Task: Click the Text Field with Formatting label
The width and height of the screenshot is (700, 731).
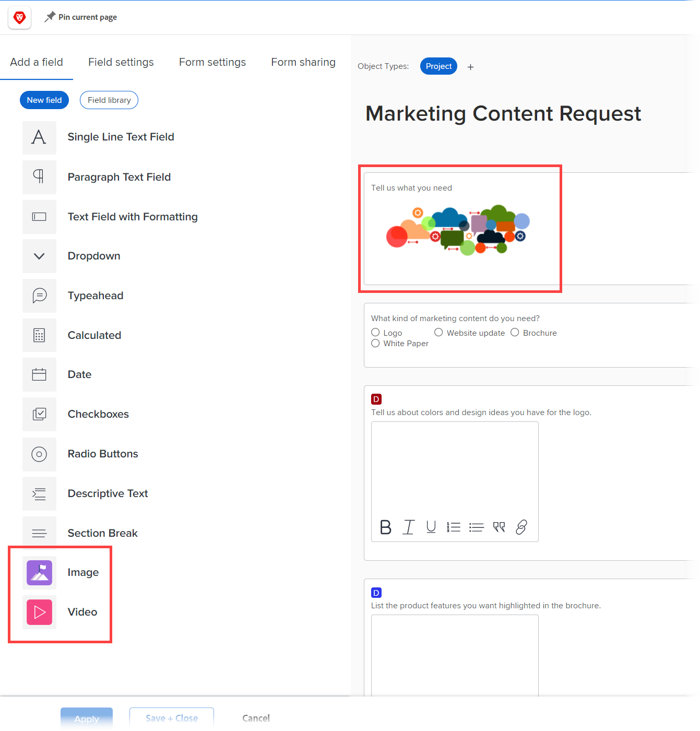Action: pyautogui.click(x=133, y=217)
